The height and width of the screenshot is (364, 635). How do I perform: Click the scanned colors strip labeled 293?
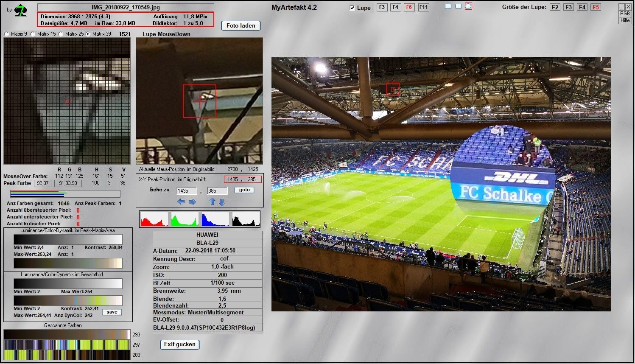point(67,334)
